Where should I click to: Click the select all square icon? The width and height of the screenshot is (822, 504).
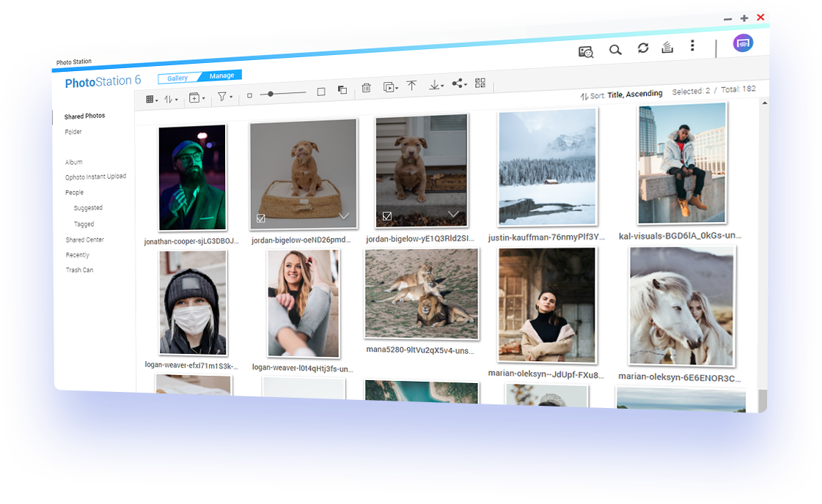[320, 92]
